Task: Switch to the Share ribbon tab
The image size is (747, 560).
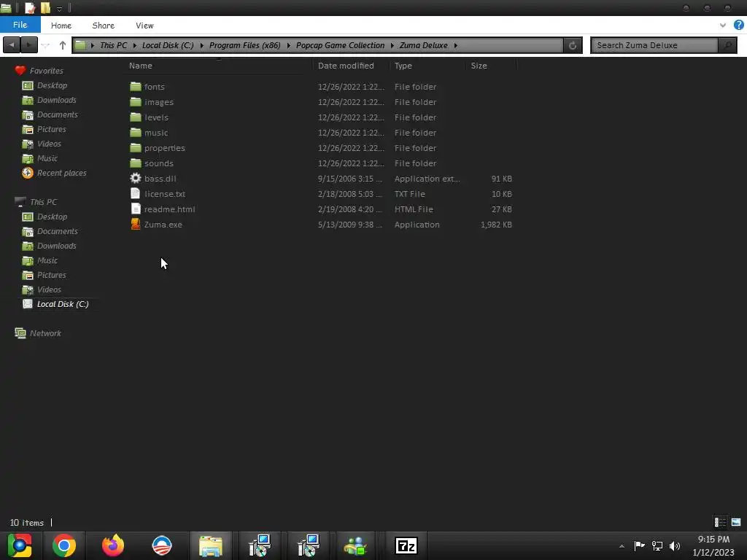Action: tap(104, 26)
